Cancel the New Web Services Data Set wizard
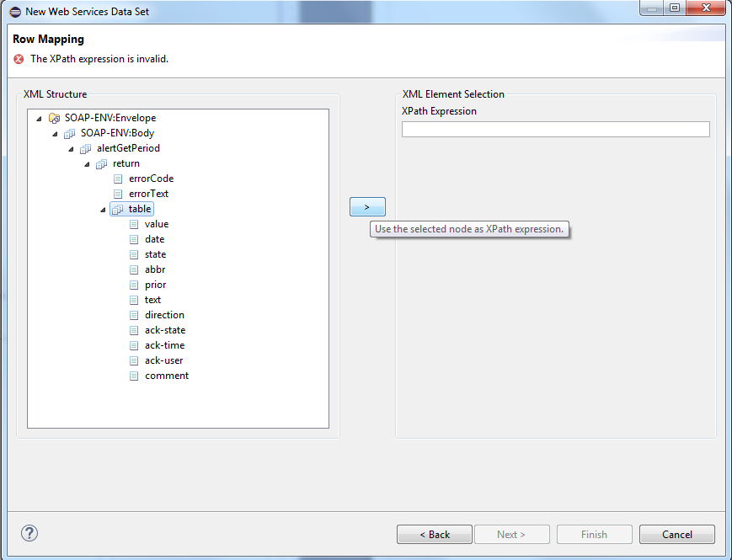Screen dimensions: 732x560 (x=677, y=535)
